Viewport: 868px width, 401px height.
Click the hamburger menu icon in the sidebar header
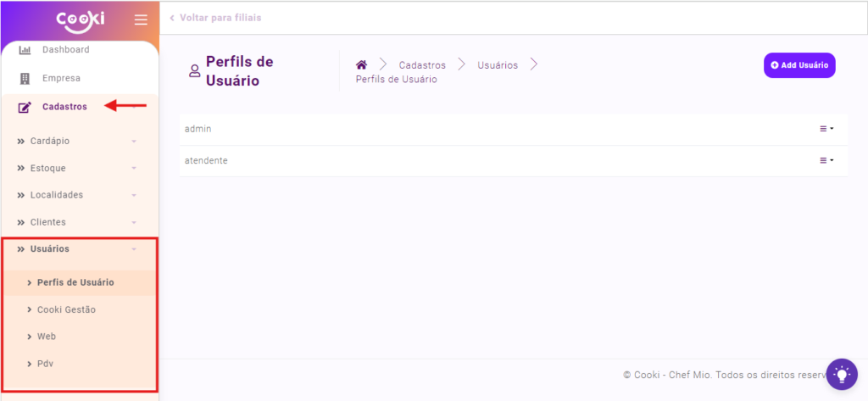click(141, 19)
